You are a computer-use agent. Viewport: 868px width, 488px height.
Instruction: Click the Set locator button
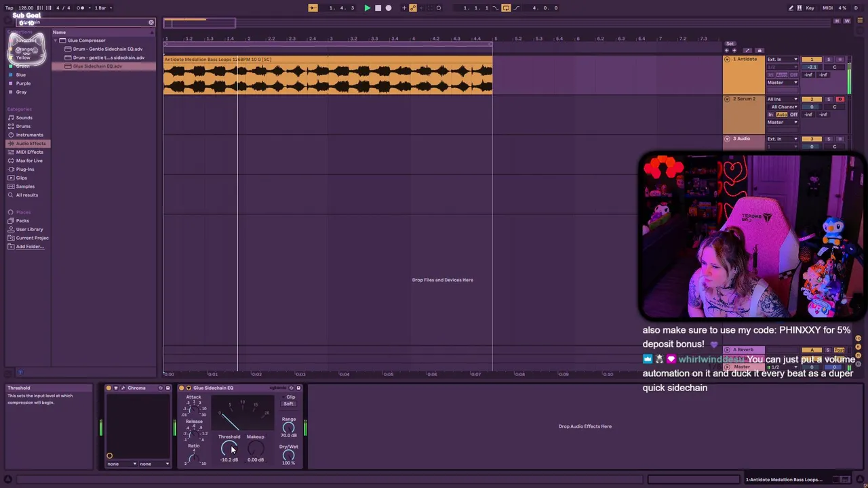pyautogui.click(x=730, y=44)
